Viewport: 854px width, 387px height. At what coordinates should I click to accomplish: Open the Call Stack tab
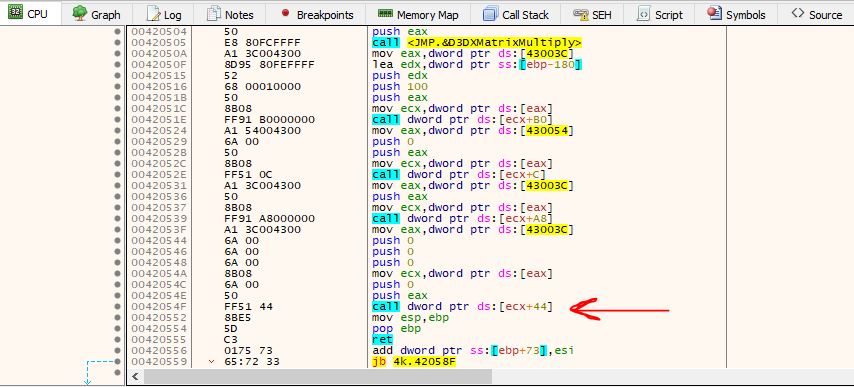tap(516, 14)
